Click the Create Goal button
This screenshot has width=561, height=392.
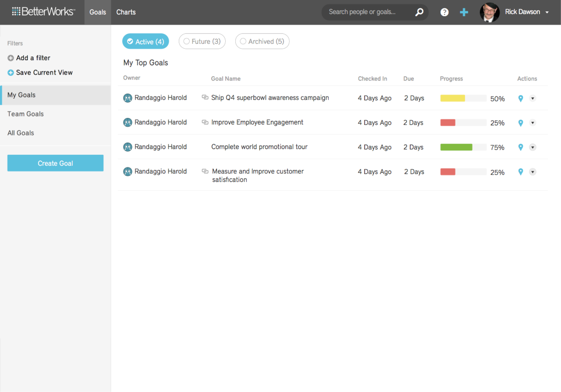point(55,163)
